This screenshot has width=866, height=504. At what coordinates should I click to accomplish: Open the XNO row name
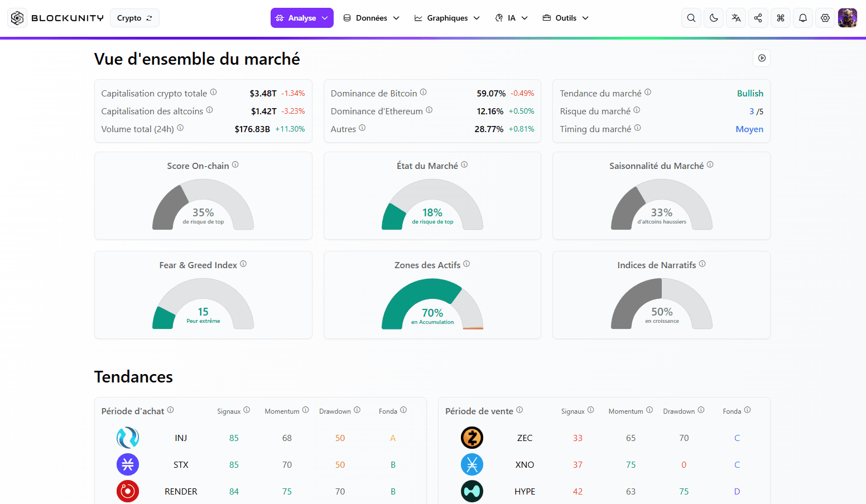(x=525, y=465)
